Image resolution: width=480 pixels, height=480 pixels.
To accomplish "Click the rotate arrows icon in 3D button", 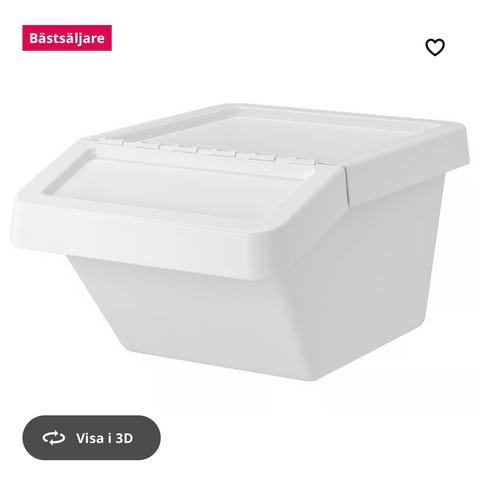I will click(x=54, y=438).
